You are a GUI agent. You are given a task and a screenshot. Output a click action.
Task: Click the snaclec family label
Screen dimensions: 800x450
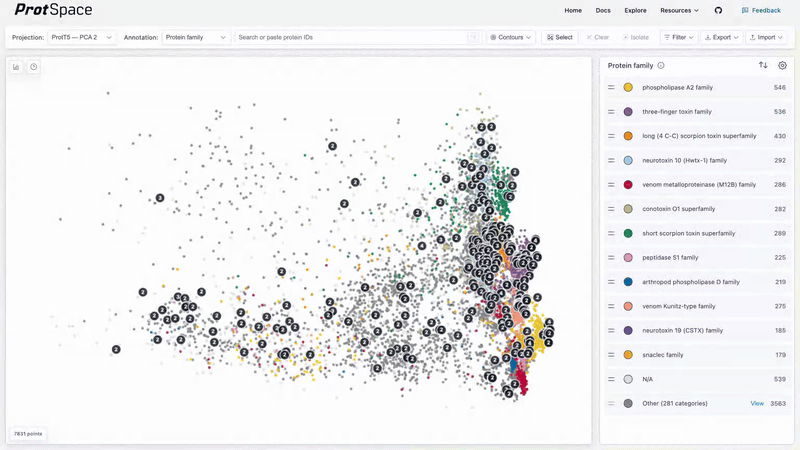pos(662,355)
